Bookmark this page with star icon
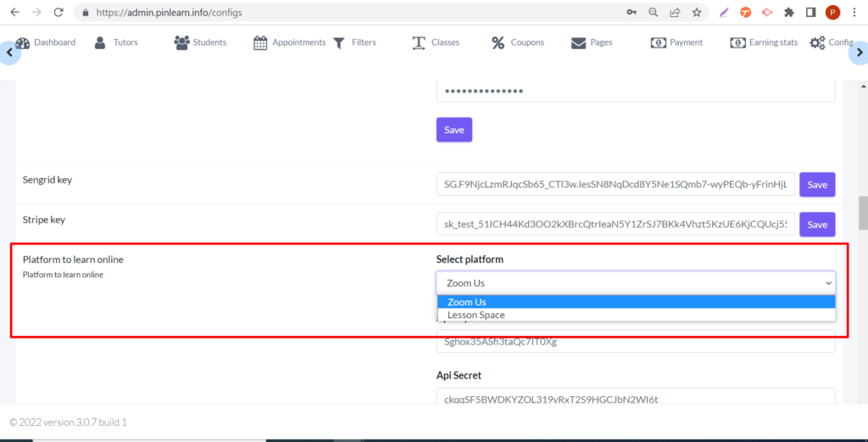868x442 pixels. [697, 12]
